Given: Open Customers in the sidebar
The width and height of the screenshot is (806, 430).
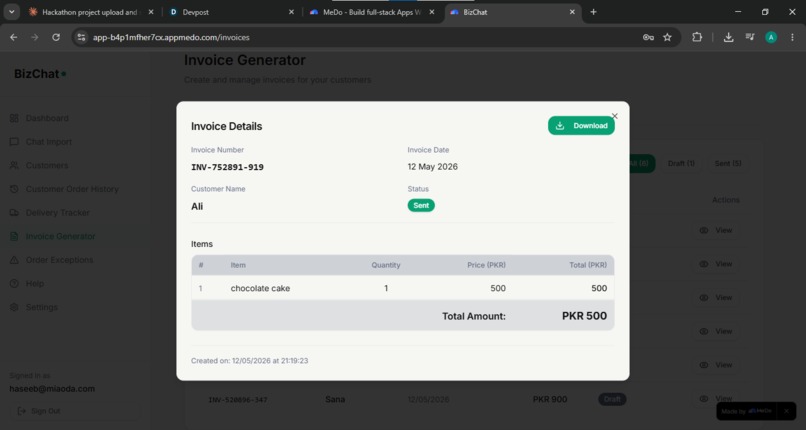Looking at the screenshot, I should 47,165.
